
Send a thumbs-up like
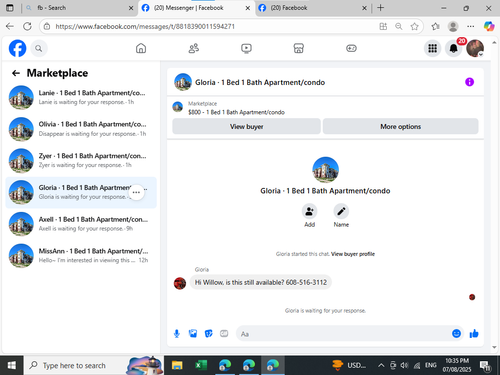474,333
